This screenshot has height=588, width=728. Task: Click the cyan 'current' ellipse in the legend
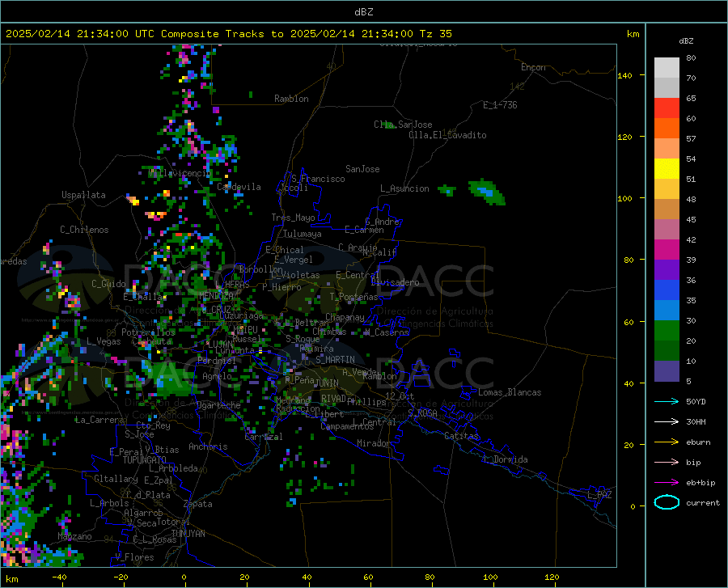coord(667,502)
